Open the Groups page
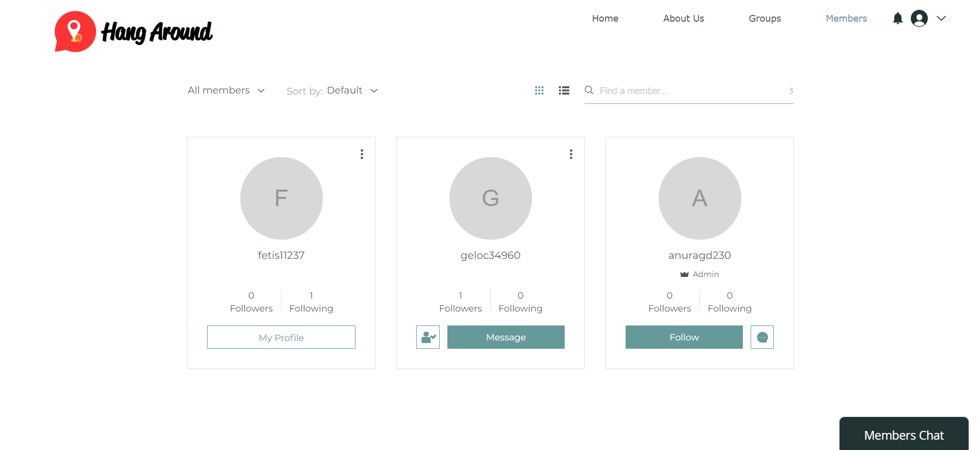The width and height of the screenshot is (980, 450). [765, 19]
